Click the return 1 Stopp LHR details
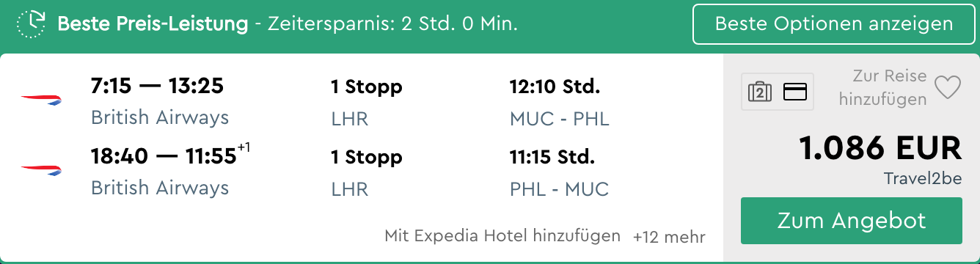The image size is (980, 264). pyautogui.click(x=367, y=173)
